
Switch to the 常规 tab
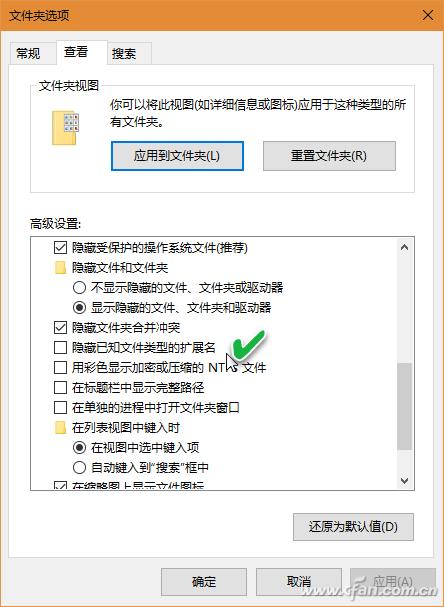tap(28, 53)
